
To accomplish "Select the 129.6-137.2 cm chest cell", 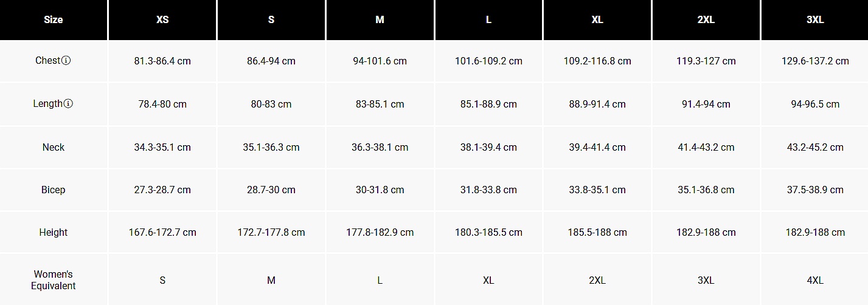I will pyautogui.click(x=814, y=61).
